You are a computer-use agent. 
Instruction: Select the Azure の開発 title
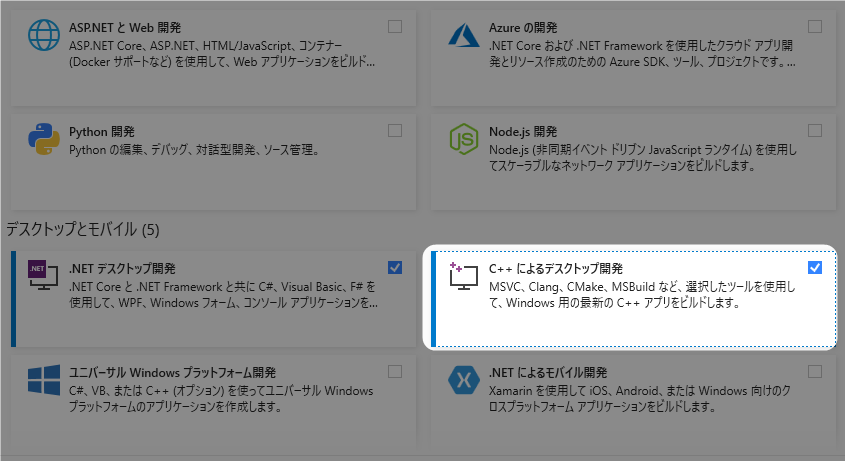523,27
